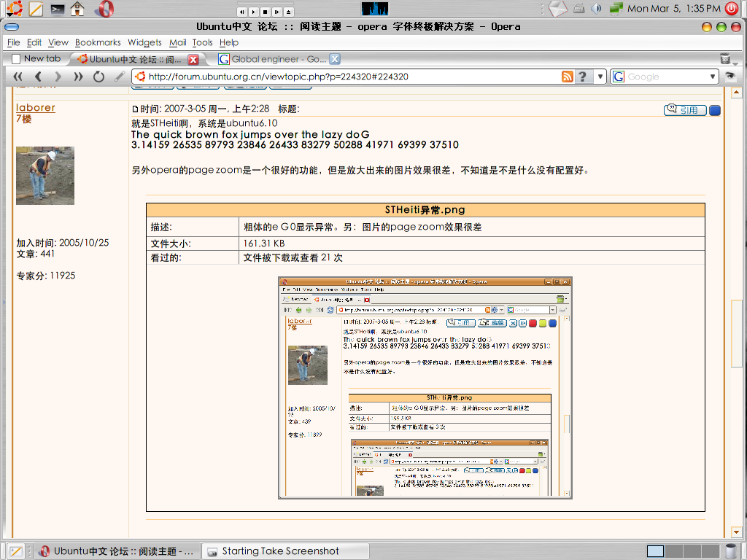
Task: Open the File menu
Action: click(14, 42)
